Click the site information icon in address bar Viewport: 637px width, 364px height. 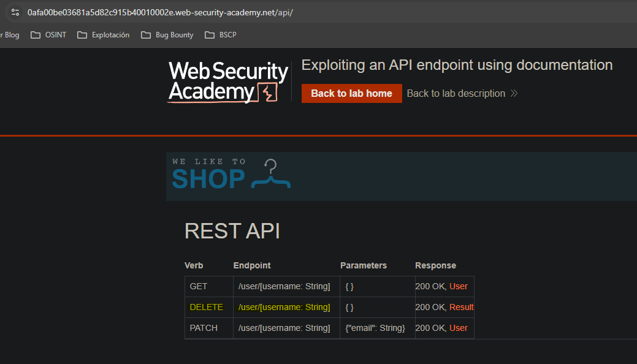pos(15,12)
